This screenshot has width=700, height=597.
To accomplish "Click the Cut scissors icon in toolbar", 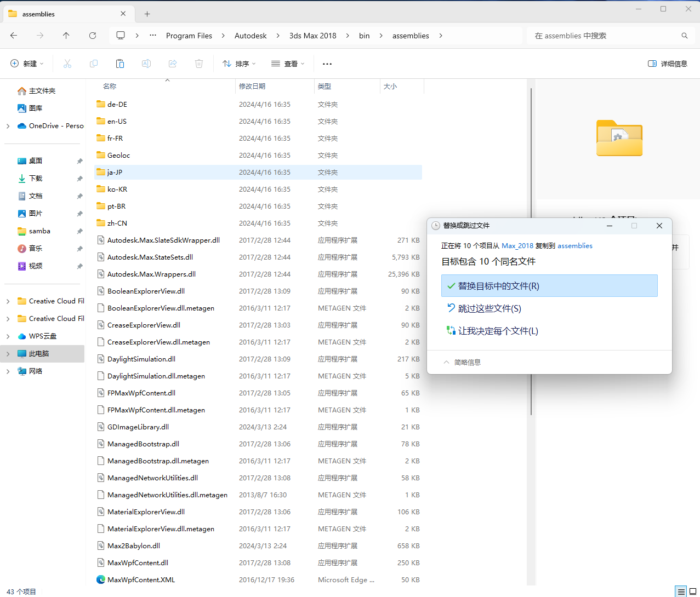I will (x=67, y=64).
